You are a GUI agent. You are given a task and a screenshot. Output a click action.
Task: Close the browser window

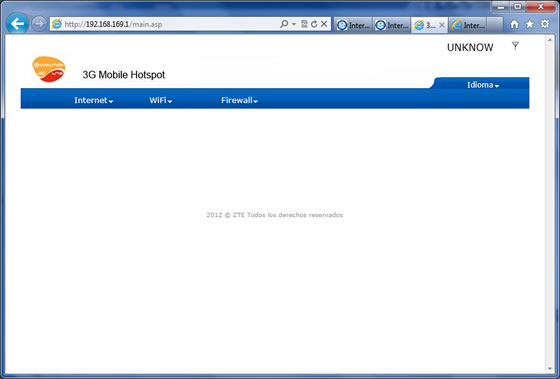pyautogui.click(x=541, y=7)
